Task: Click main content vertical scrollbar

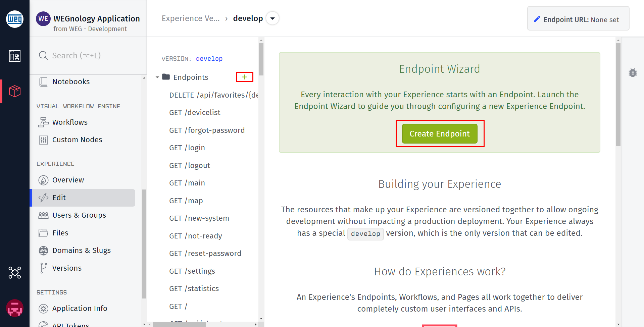Action: click(618, 94)
